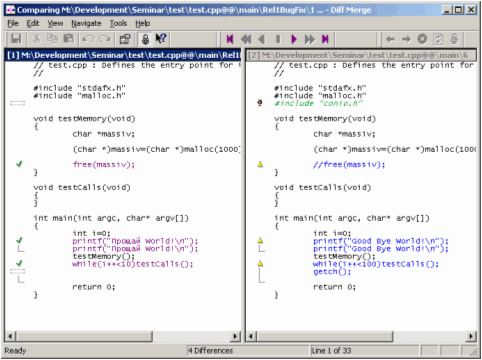Click the grey refresh page icon
Viewport: 482px width, 360px height.
438,39
